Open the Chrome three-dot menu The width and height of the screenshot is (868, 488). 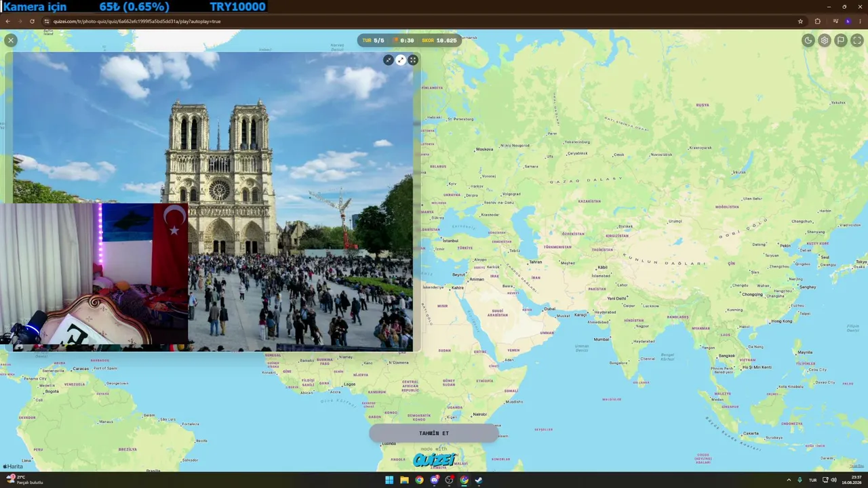coord(860,21)
